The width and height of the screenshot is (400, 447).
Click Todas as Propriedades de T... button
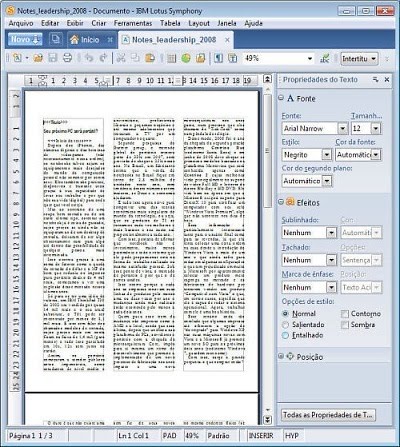[x=328, y=415]
